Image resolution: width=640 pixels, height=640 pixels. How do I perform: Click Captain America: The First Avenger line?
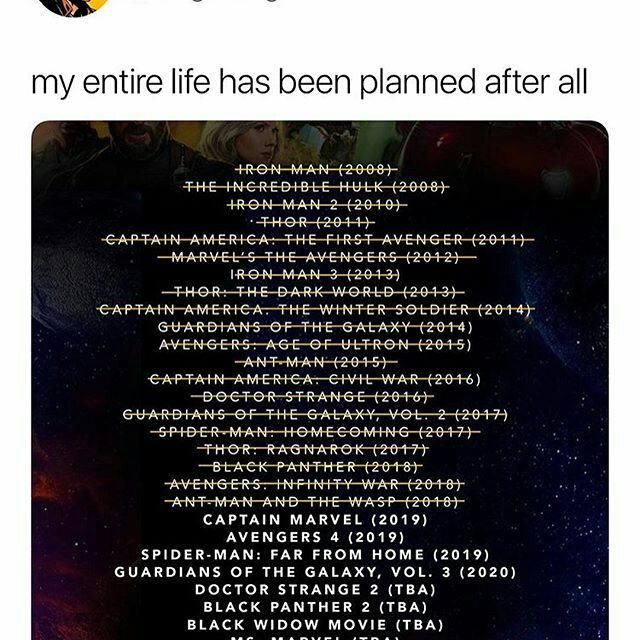tap(317, 240)
